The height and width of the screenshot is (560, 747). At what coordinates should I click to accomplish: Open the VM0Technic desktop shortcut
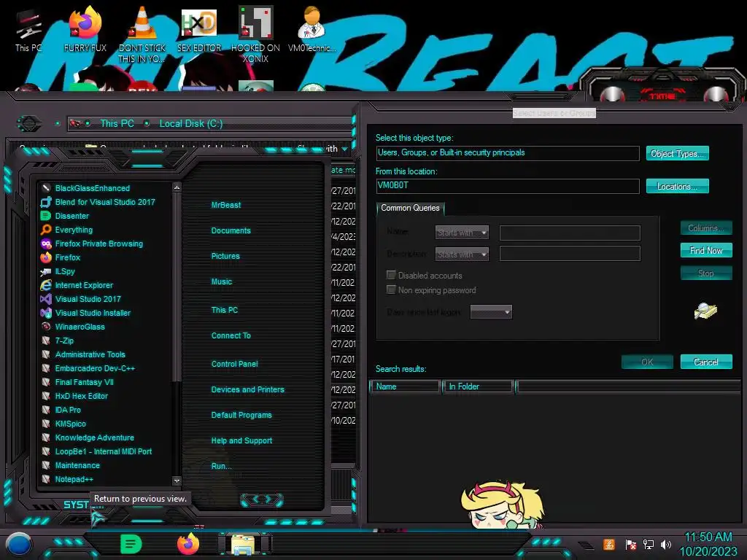pyautogui.click(x=311, y=29)
